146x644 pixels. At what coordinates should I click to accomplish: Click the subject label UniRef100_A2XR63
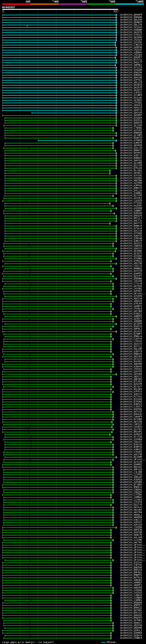point(131,100)
